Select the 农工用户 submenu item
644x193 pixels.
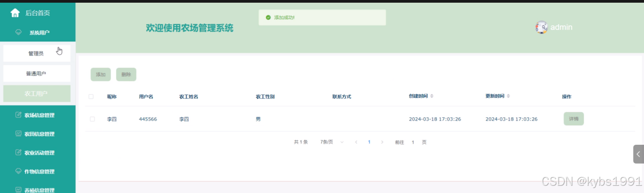coord(37,94)
